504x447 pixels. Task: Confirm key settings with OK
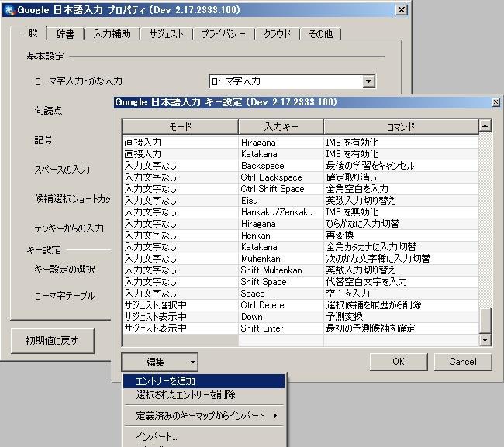[x=399, y=362]
